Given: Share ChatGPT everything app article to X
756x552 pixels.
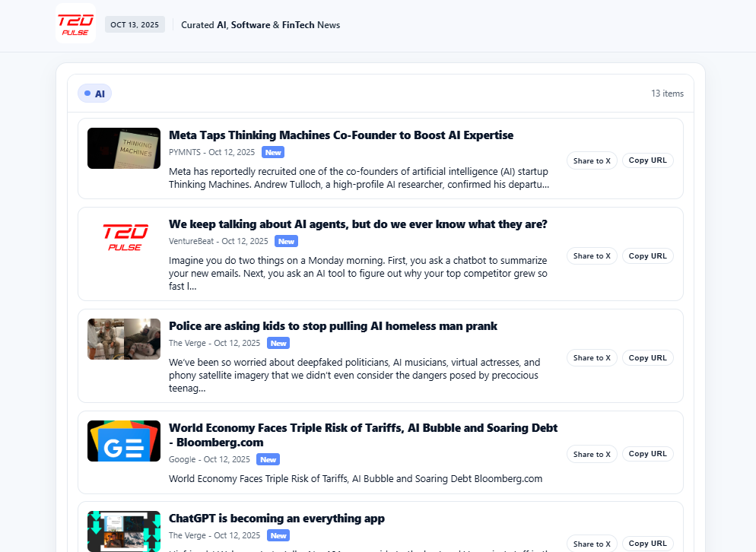Looking at the screenshot, I should [592, 544].
